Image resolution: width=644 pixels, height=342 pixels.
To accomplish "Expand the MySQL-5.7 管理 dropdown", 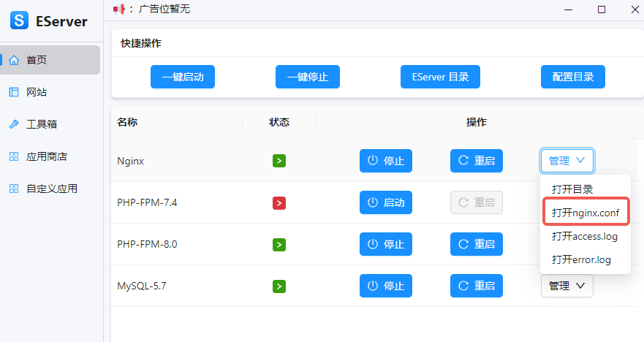I will click(x=567, y=286).
